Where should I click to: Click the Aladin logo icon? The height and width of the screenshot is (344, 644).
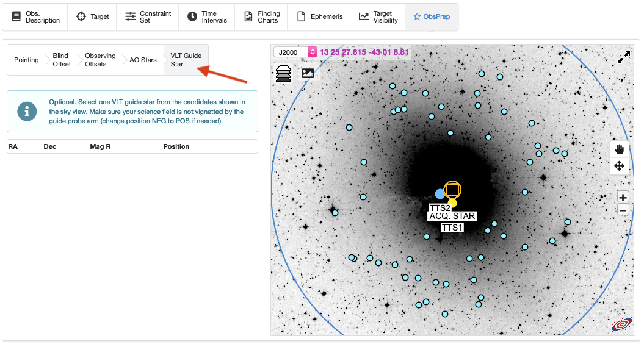click(x=622, y=324)
